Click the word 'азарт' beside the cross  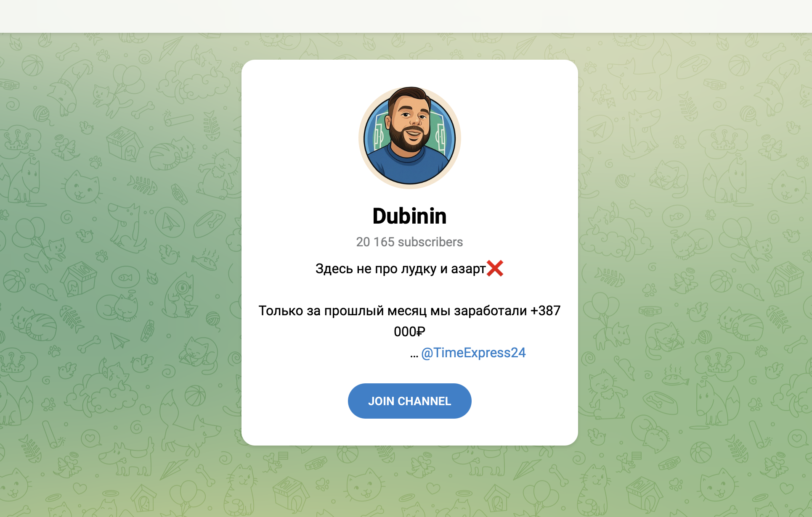pos(468,269)
